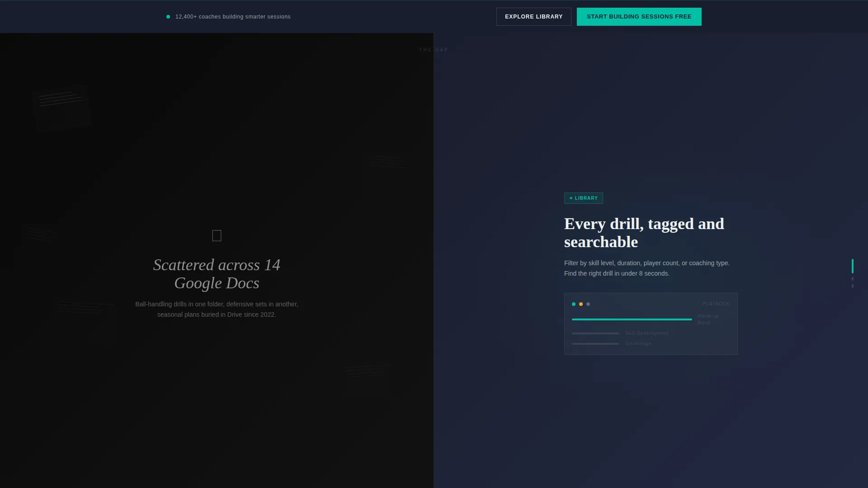The image size is (868, 488).
Task: Click the 'Scrimmage' label
Action: 638,344
